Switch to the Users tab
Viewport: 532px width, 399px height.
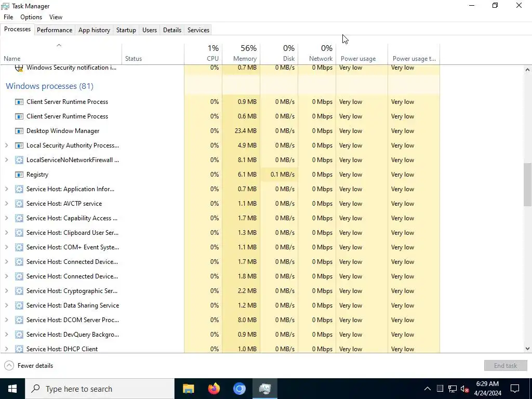150,30
